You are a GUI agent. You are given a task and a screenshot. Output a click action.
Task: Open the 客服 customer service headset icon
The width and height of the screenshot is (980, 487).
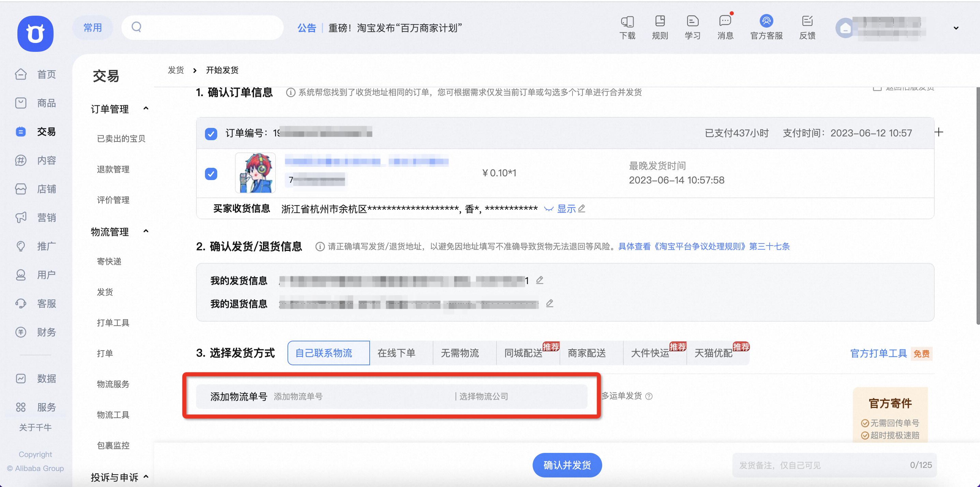click(21, 303)
